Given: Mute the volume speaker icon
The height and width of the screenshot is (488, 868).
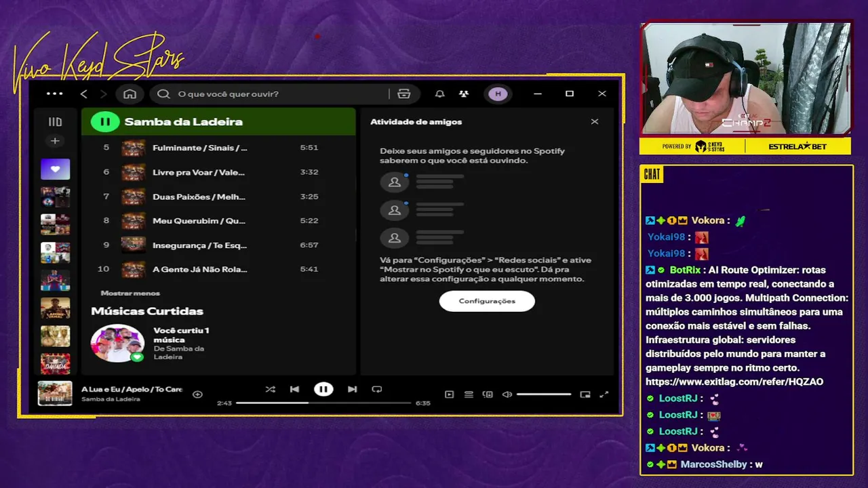Looking at the screenshot, I should pos(507,394).
